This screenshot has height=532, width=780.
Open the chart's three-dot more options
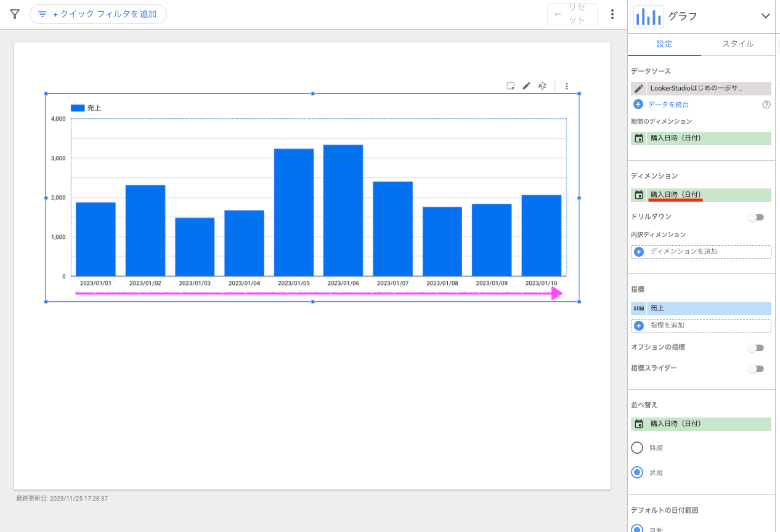(x=567, y=86)
